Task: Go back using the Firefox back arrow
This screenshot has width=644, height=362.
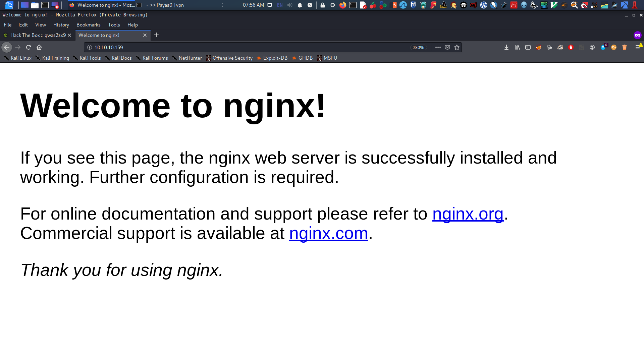Action: pos(7,47)
